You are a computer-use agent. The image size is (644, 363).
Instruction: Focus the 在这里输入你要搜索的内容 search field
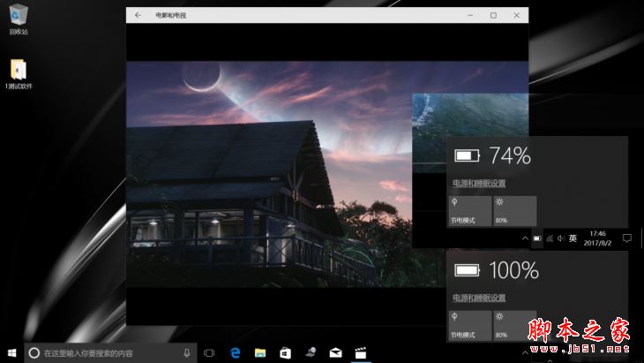point(110,352)
